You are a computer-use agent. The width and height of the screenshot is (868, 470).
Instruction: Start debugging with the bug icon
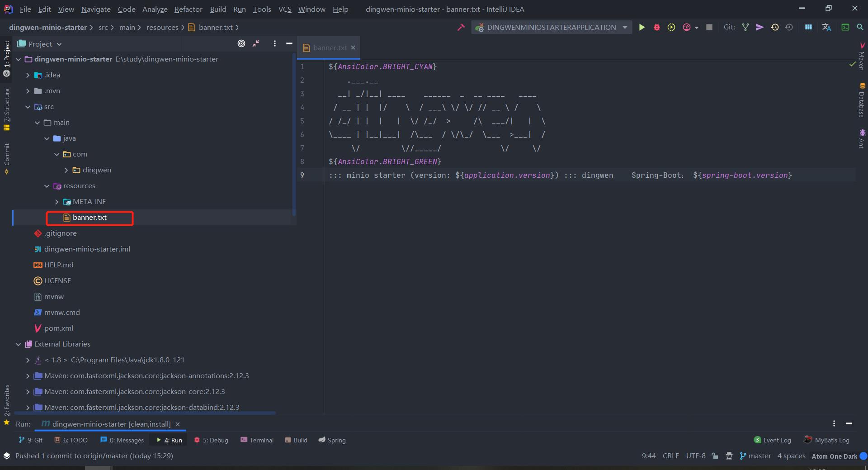[x=656, y=27]
